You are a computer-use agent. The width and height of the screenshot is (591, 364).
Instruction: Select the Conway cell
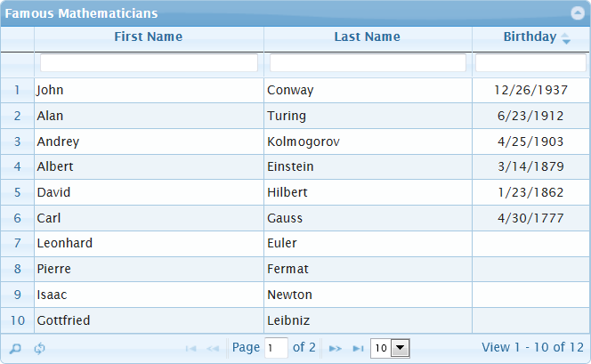tap(368, 90)
